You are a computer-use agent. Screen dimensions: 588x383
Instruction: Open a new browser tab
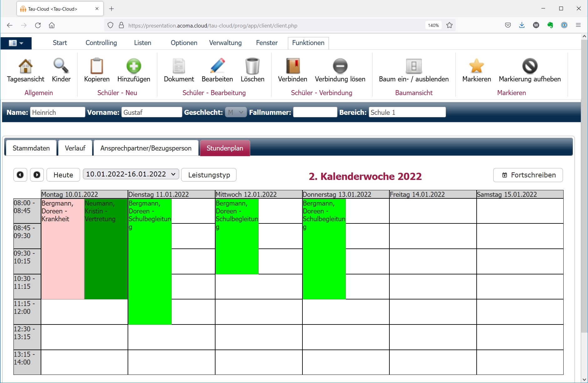(x=112, y=9)
